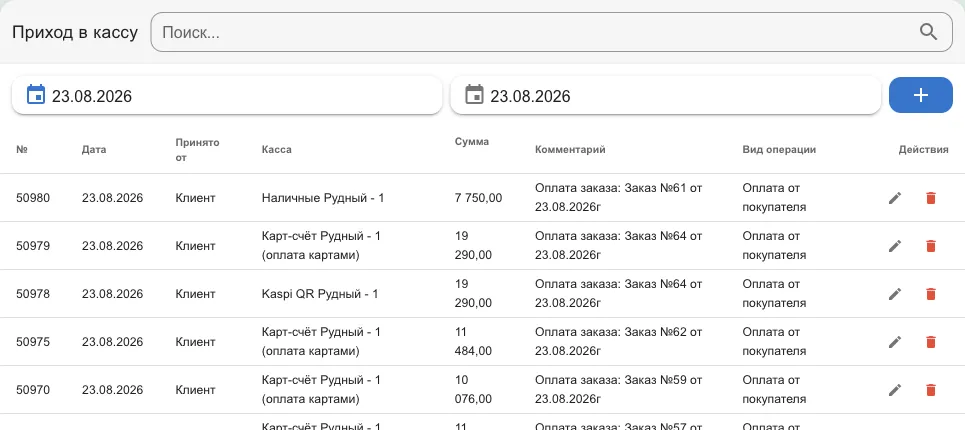965x430 pixels.
Task: Click the Сумма column header
Action: (472, 141)
